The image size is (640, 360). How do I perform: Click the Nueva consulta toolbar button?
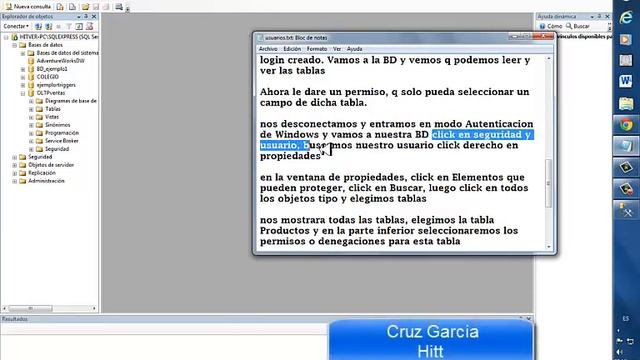click(x=28, y=7)
